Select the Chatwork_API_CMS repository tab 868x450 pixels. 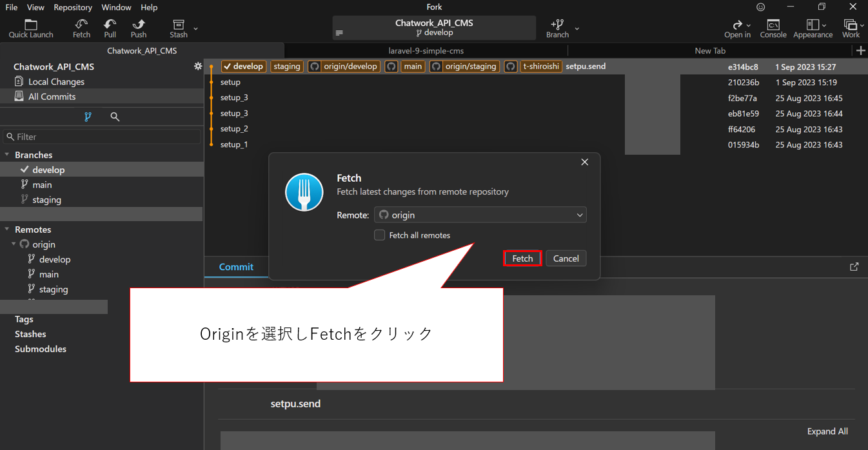[142, 50]
